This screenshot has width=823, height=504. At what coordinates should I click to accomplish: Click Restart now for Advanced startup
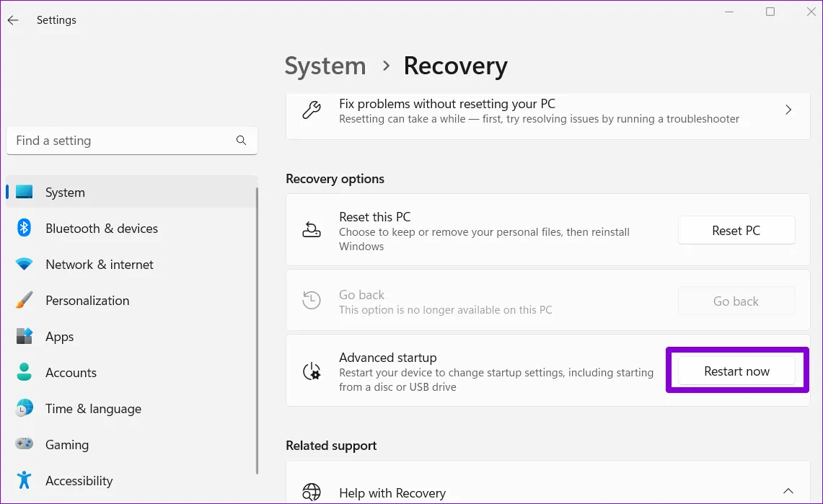coord(736,371)
